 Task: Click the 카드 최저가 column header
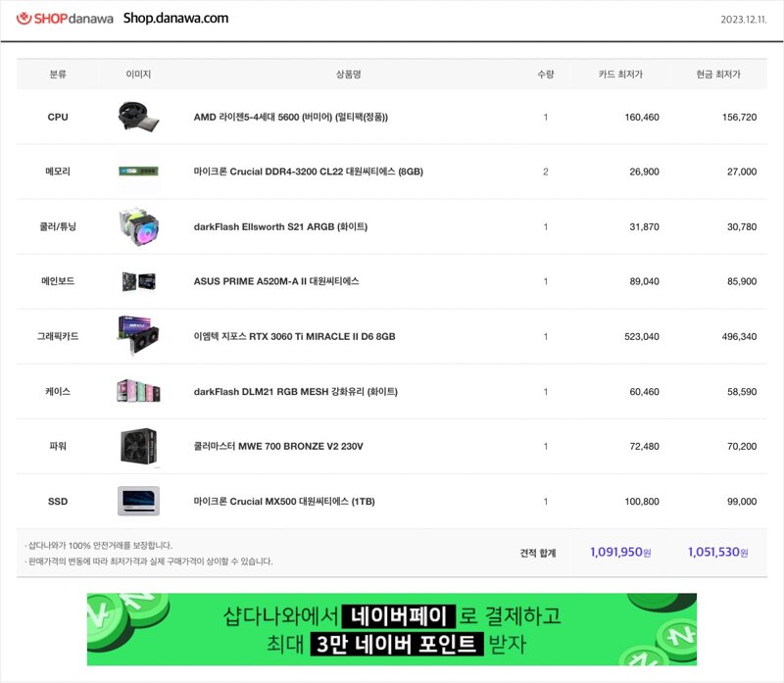click(x=620, y=74)
